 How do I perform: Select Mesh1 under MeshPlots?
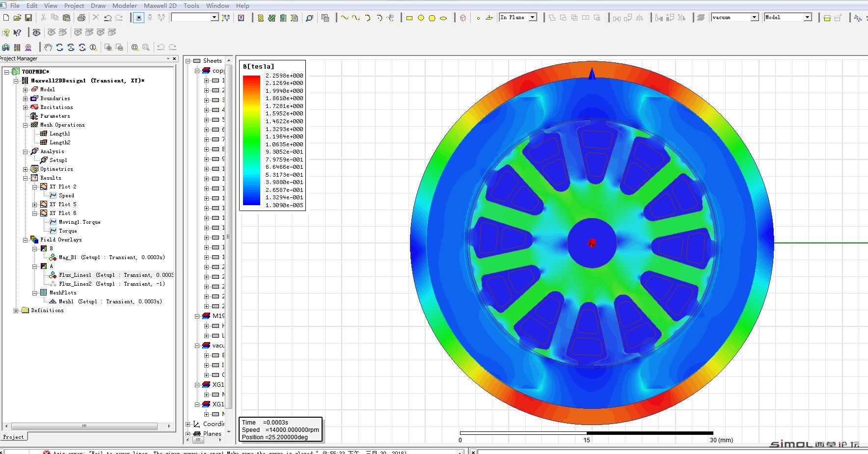pyautogui.click(x=110, y=301)
